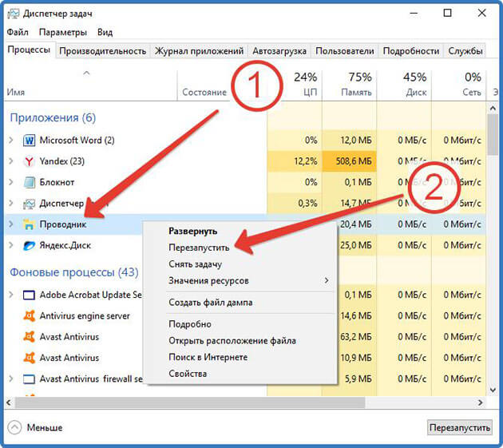Screen dimensions: 503x448
Task: Click the Проводник folder icon
Action: (x=30, y=224)
